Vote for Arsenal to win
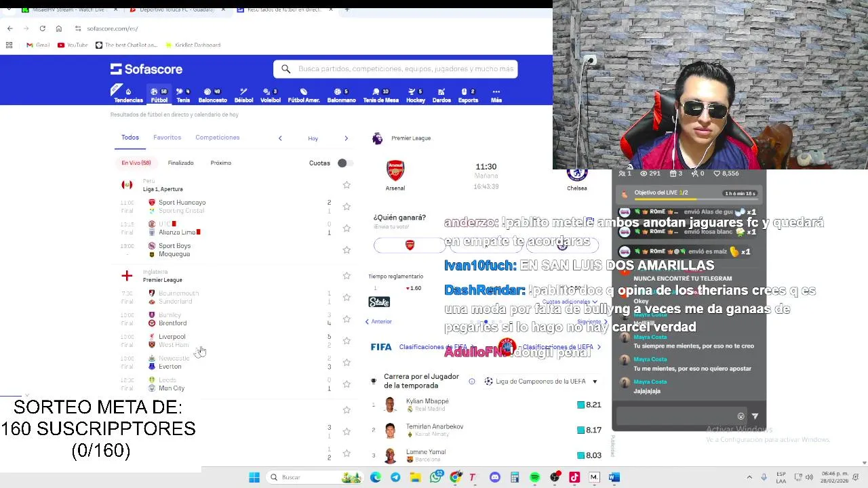The width and height of the screenshot is (868, 488). (410, 245)
